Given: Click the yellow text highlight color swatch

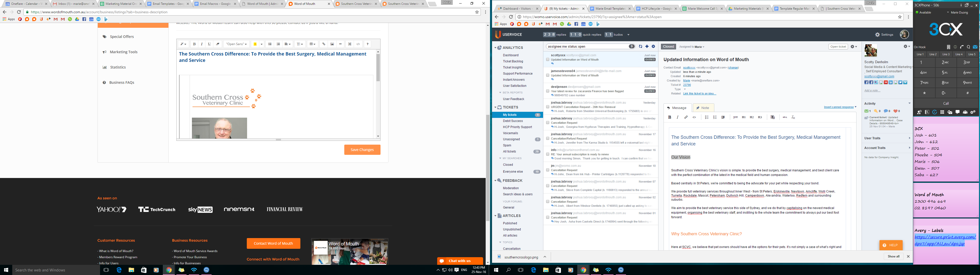Looking at the screenshot, I should tap(255, 44).
